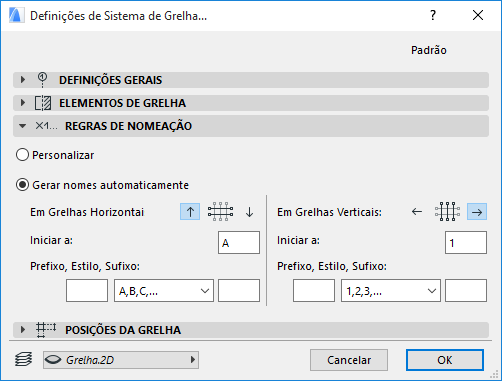Click the Definições Gerais marker icon

(42, 80)
